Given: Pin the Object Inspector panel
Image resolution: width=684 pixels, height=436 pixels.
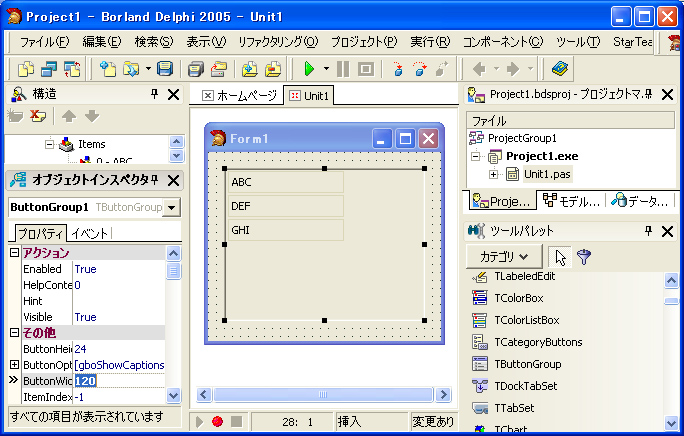Looking at the screenshot, I should pyautogui.click(x=154, y=179).
